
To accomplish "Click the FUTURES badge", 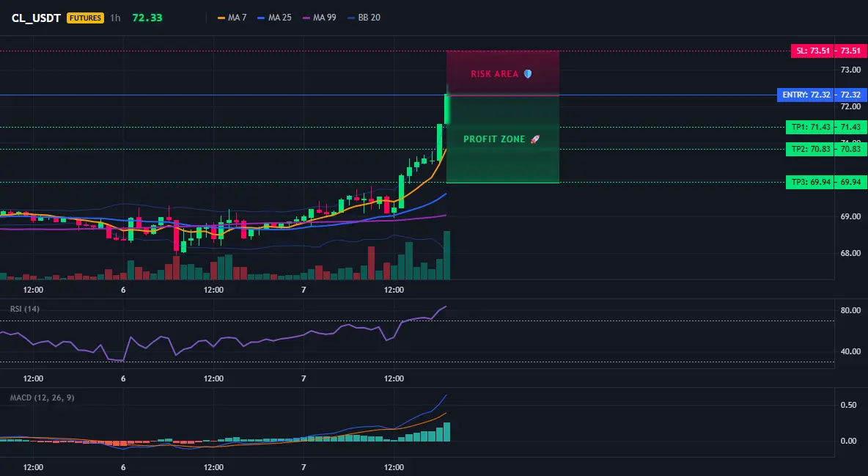I will click(85, 18).
